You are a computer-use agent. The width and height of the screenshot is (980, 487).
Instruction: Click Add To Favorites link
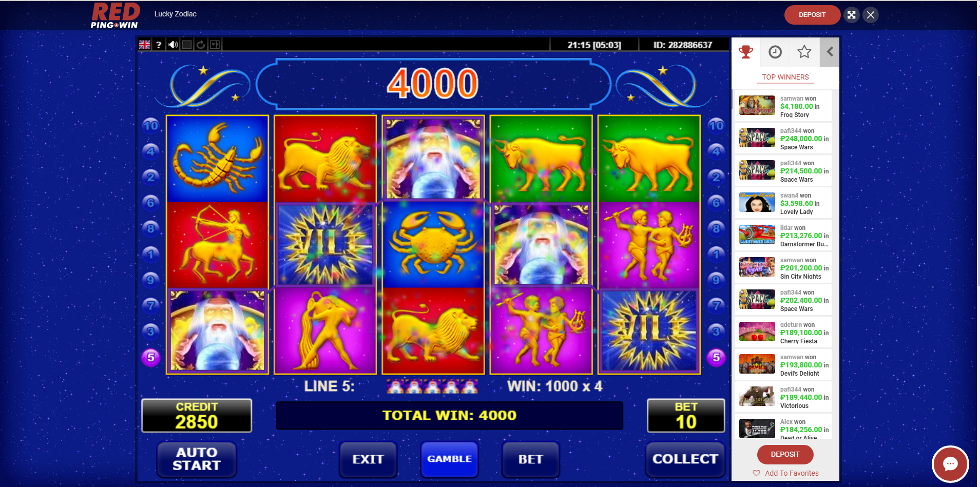tap(792, 473)
